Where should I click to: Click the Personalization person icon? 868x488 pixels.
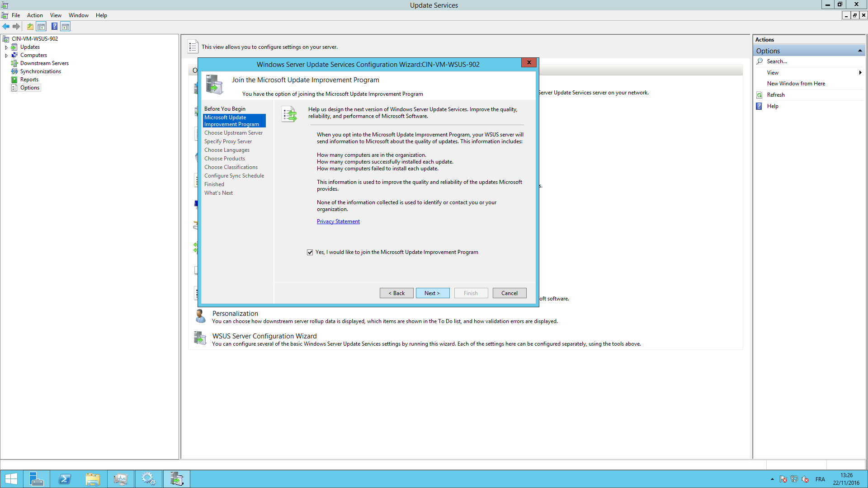coord(200,316)
